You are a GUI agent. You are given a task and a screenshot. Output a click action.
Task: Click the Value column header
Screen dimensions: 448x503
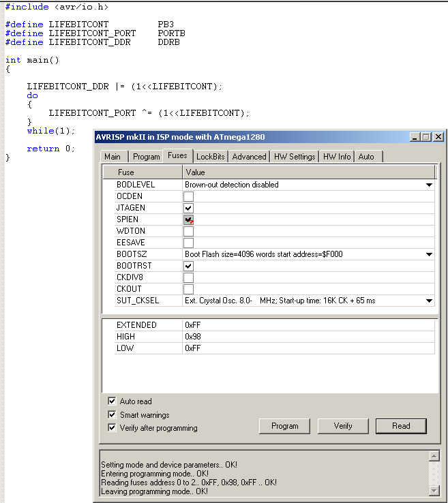[308, 172]
